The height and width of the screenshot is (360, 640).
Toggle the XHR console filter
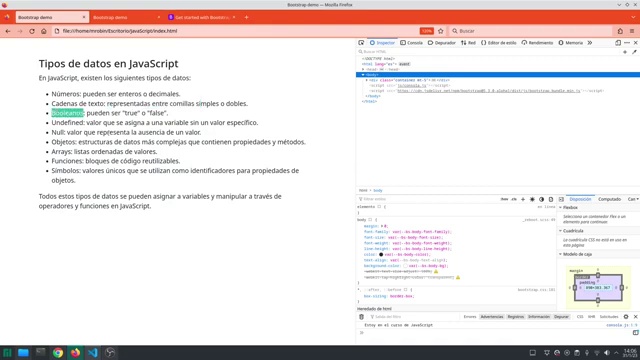(x=591, y=317)
